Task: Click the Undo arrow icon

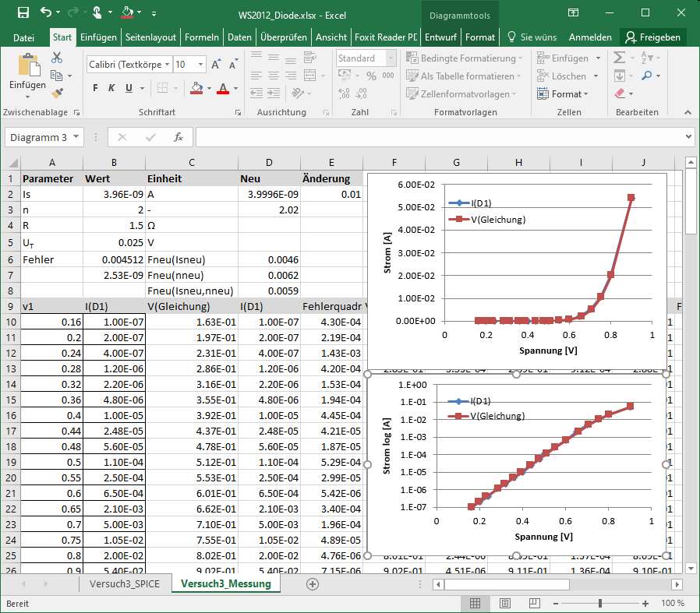Action: [45, 13]
